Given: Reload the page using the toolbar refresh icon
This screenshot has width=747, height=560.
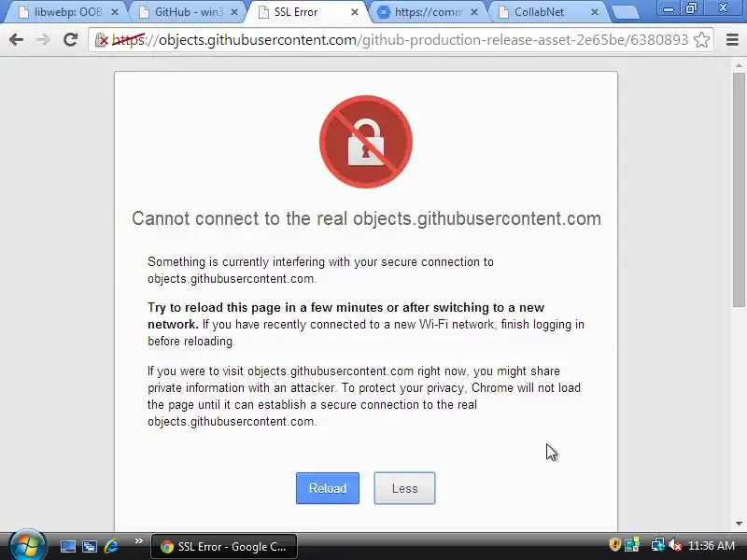Looking at the screenshot, I should coord(71,40).
